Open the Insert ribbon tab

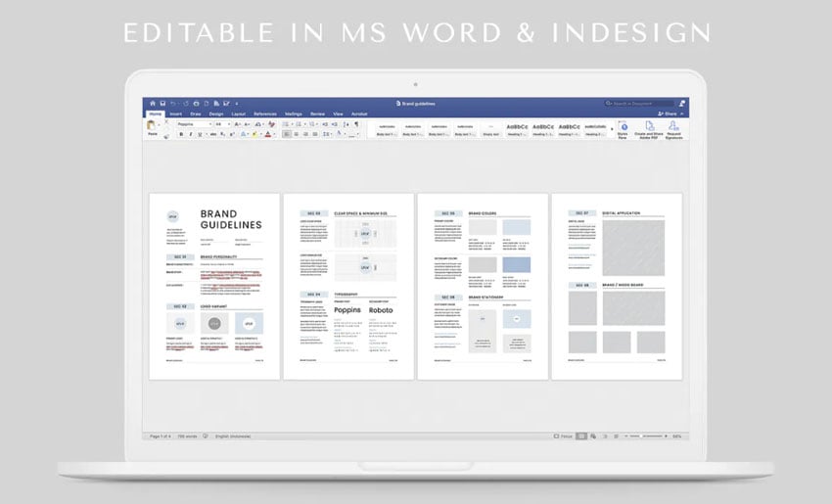[x=175, y=115]
